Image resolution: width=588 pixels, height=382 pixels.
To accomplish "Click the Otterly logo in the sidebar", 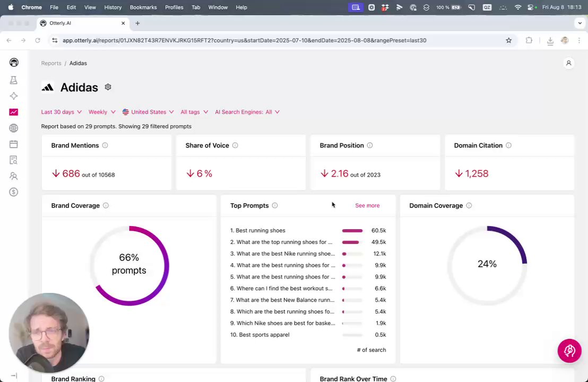I will [14, 63].
